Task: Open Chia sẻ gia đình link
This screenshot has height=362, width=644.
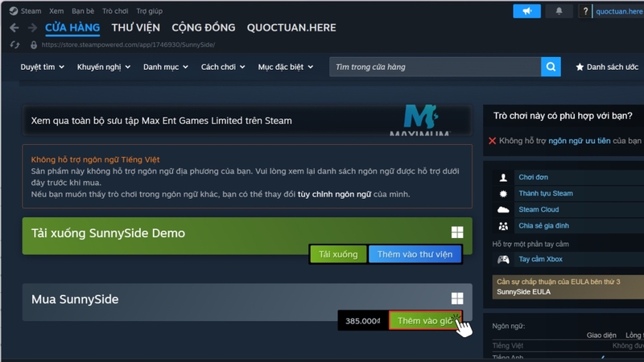Action: click(543, 226)
